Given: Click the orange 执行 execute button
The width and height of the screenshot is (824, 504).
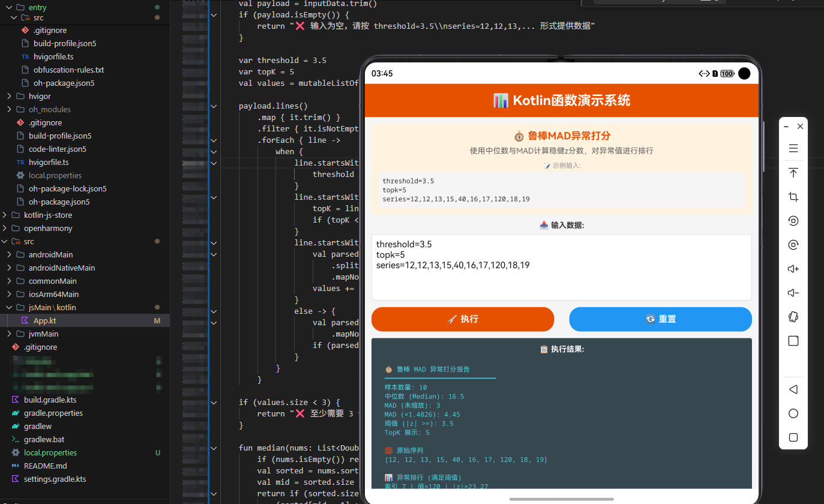Looking at the screenshot, I should 463,319.
